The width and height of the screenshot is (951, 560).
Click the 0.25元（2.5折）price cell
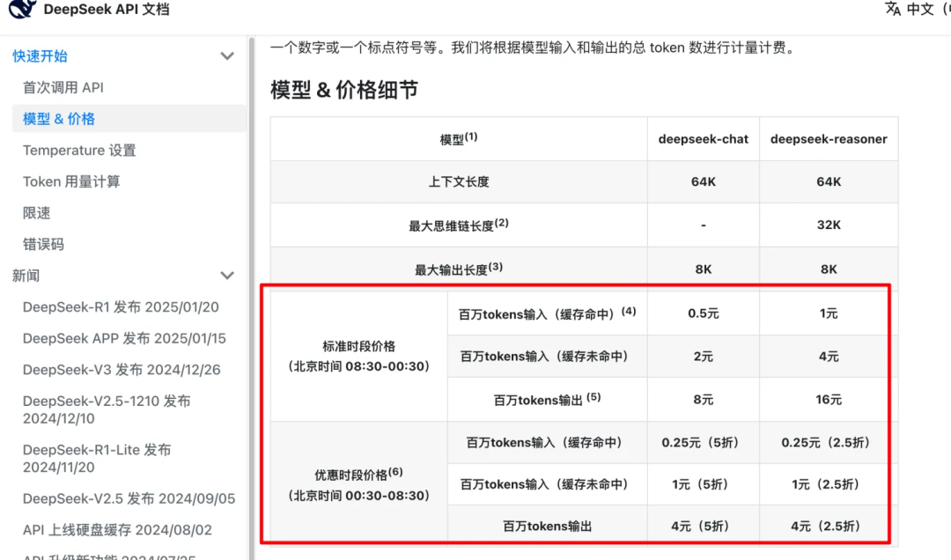[x=829, y=443]
